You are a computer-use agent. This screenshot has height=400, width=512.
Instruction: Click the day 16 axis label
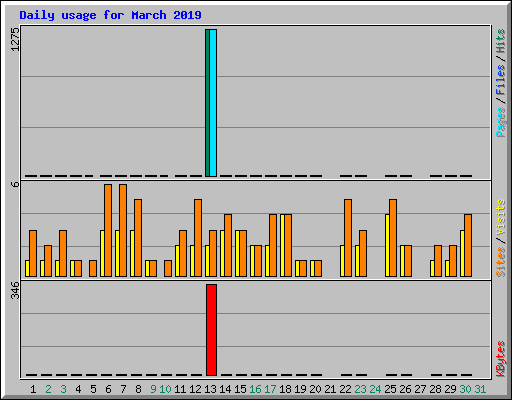click(255, 389)
